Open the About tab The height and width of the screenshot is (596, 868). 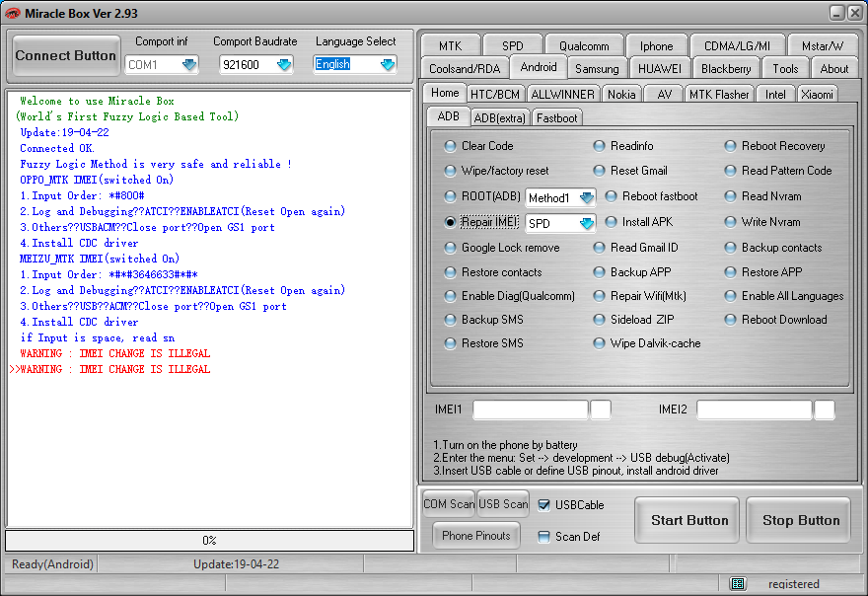[833, 69]
